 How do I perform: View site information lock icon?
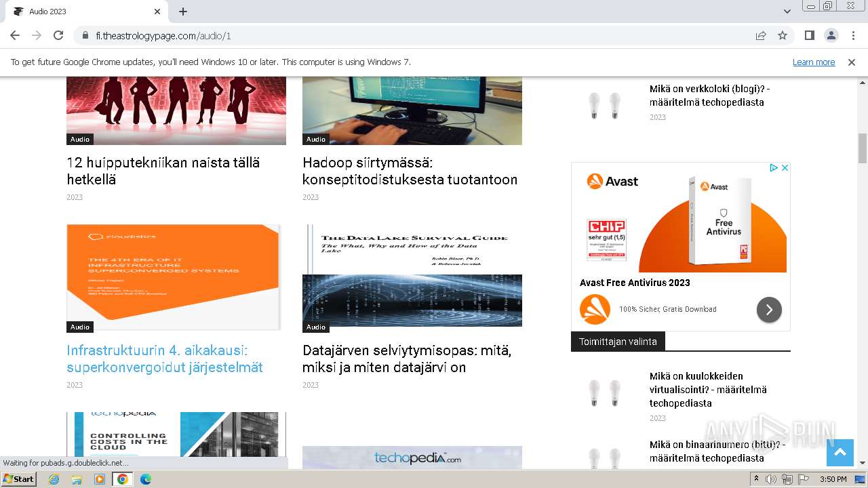point(85,36)
